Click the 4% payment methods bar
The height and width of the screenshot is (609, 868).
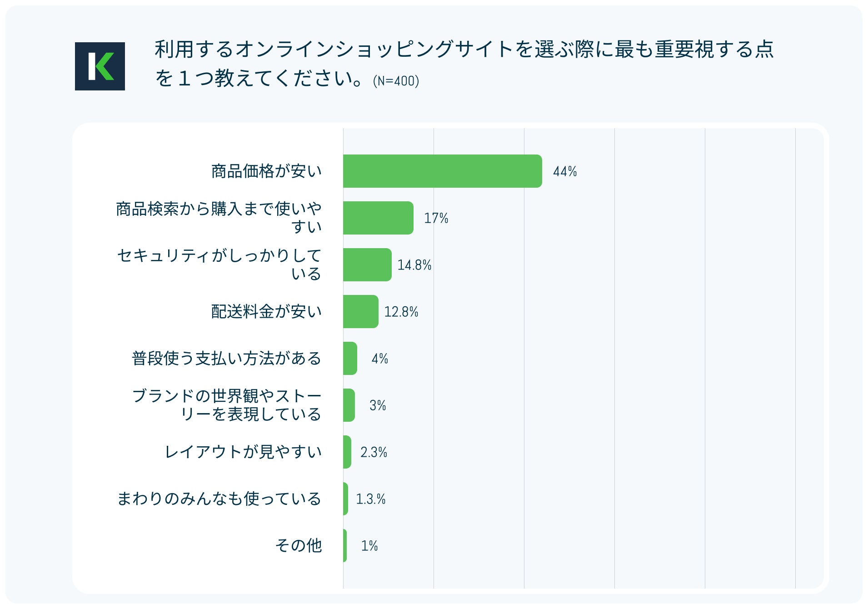[350, 359]
